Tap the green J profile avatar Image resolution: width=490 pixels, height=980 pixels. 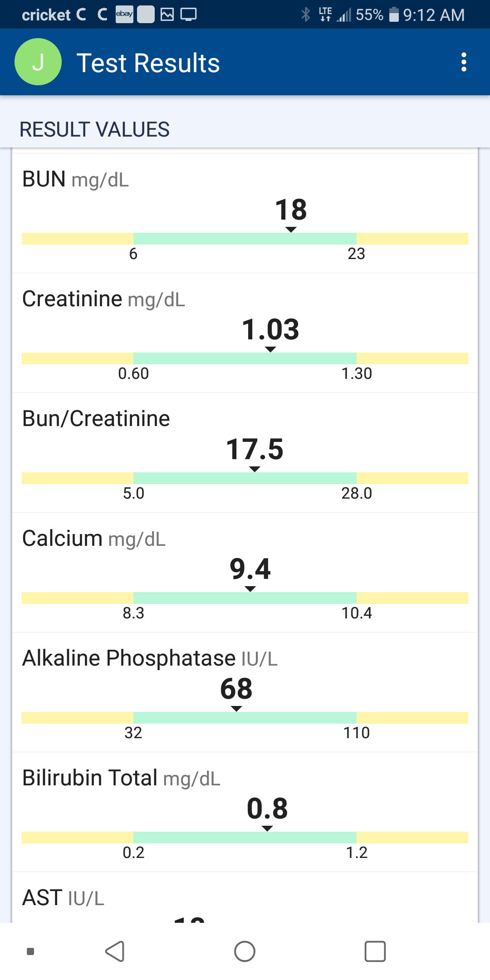pyautogui.click(x=38, y=62)
